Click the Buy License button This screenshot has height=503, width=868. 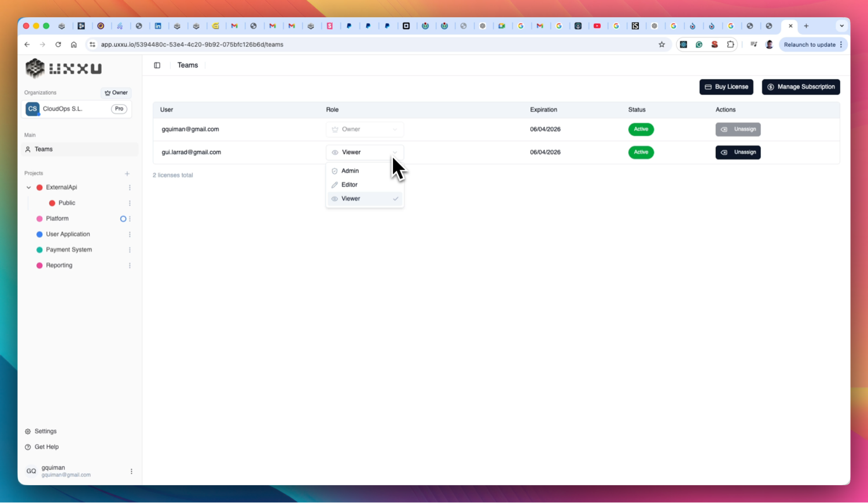(726, 87)
